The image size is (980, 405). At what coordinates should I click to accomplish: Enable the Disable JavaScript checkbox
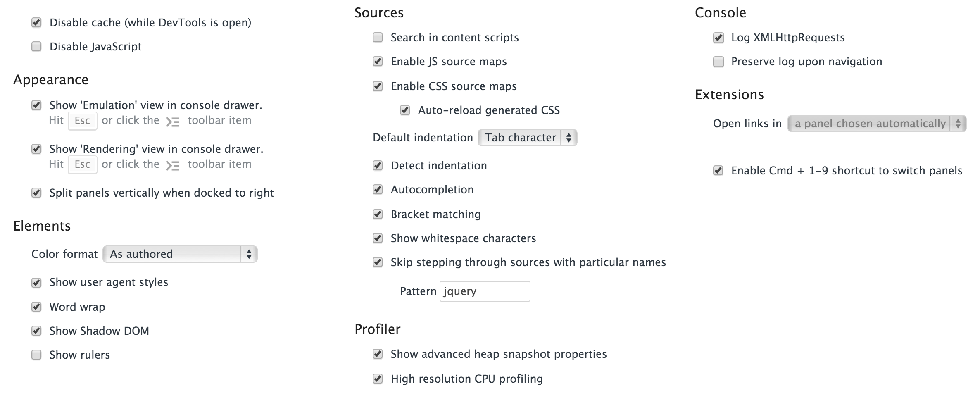tap(36, 46)
